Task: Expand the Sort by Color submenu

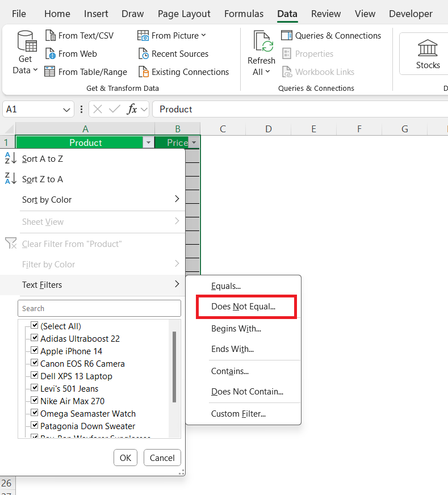Action: (x=177, y=199)
